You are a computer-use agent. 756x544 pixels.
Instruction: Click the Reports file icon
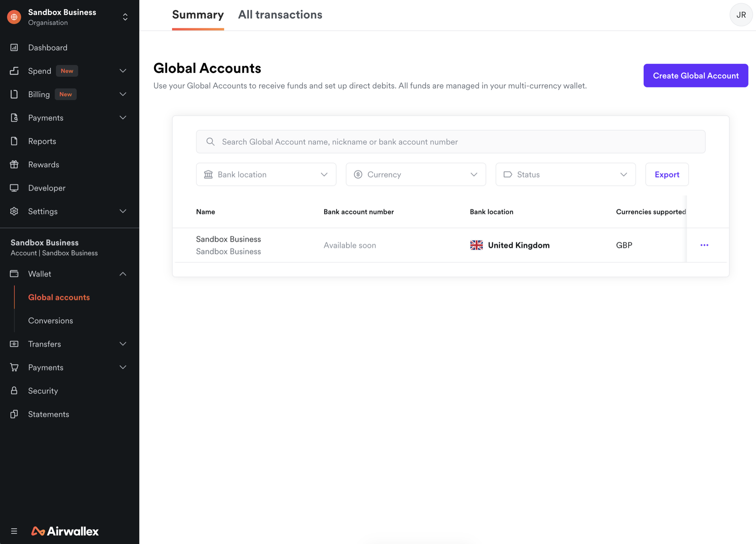(14, 141)
